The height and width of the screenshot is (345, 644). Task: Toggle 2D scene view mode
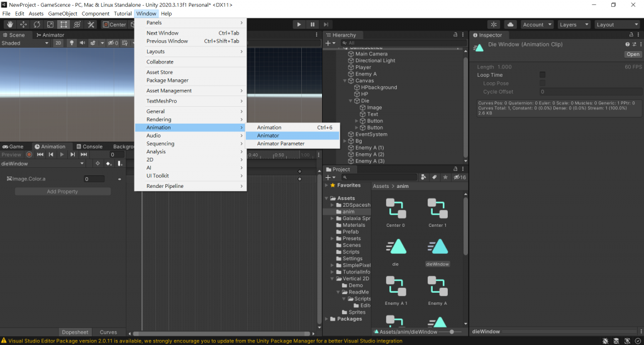tap(58, 43)
